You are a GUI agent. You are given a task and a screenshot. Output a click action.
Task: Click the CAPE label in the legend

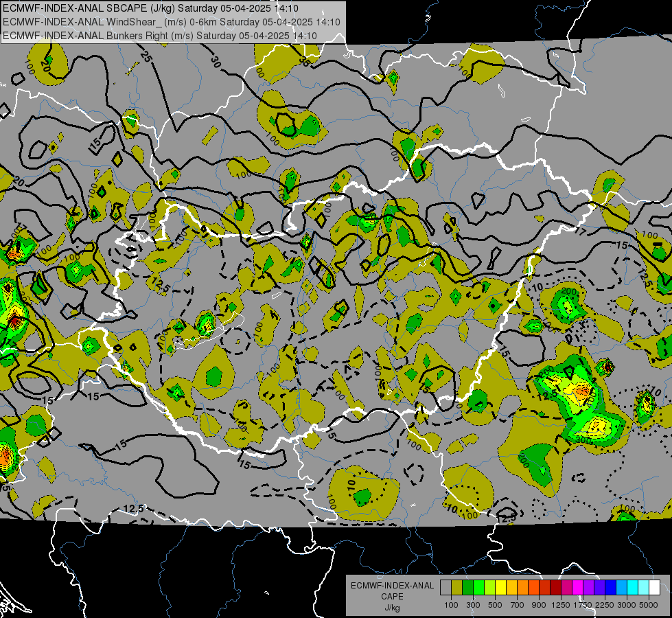coord(392,596)
